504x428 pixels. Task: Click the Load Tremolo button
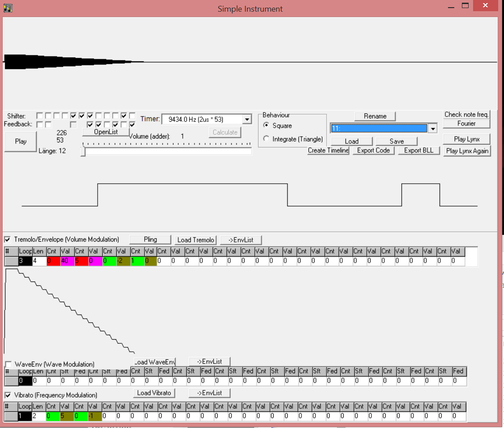click(195, 240)
